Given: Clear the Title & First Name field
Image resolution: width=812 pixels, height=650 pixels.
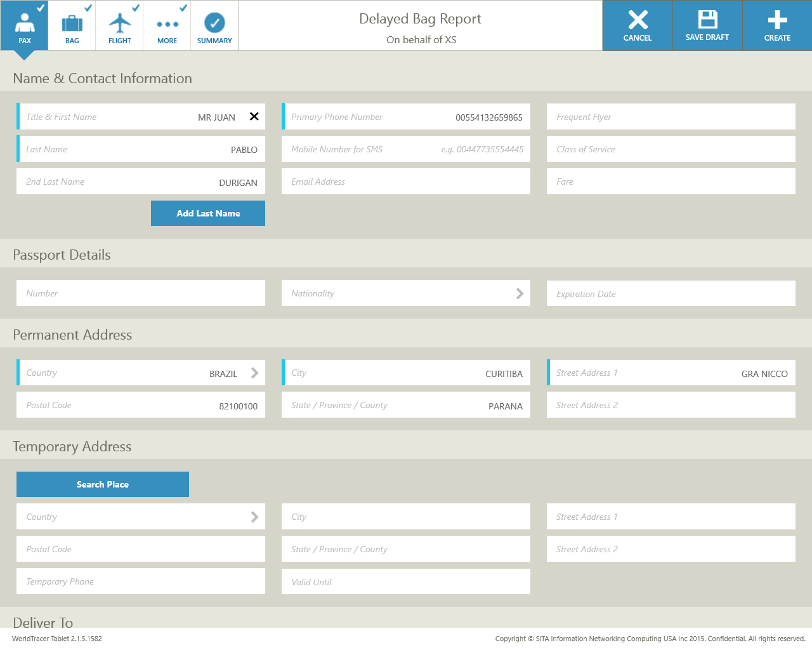Looking at the screenshot, I should tap(254, 117).
